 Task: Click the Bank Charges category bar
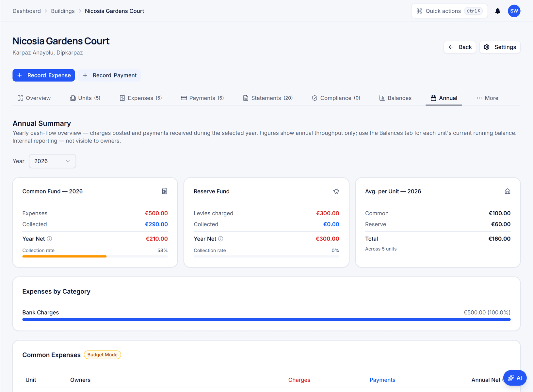(266, 319)
